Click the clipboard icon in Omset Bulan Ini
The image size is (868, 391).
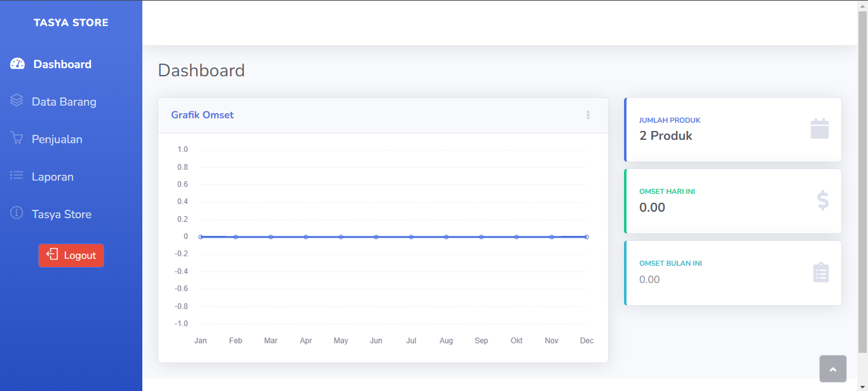tap(821, 273)
